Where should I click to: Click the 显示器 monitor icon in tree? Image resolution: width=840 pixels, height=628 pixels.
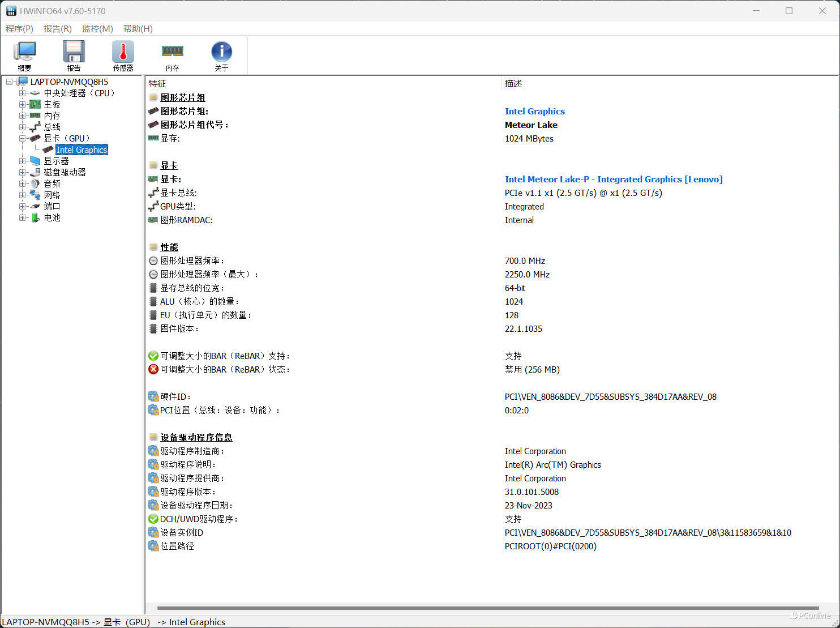(36, 161)
